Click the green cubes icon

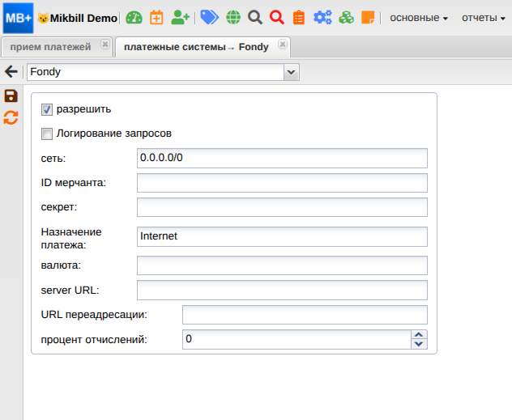click(346, 18)
